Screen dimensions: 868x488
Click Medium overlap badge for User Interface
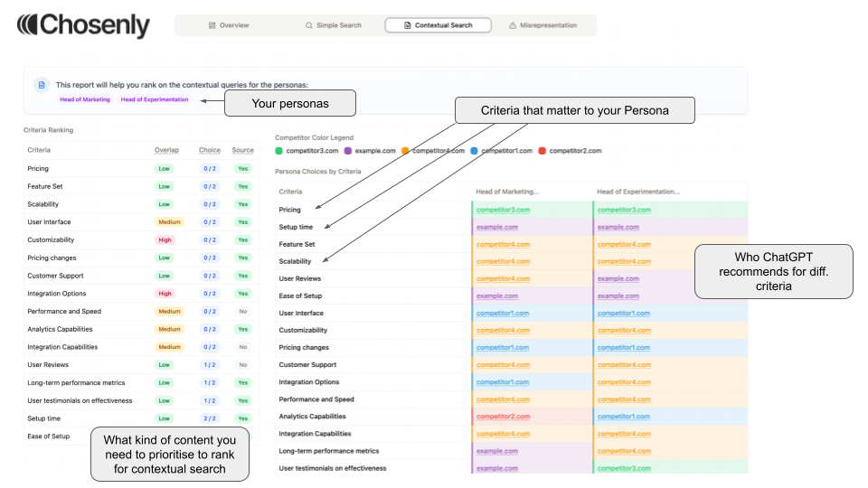pos(169,222)
